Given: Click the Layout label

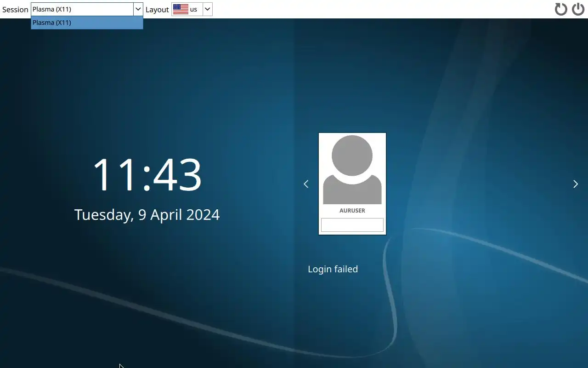Looking at the screenshot, I should click(x=157, y=10).
